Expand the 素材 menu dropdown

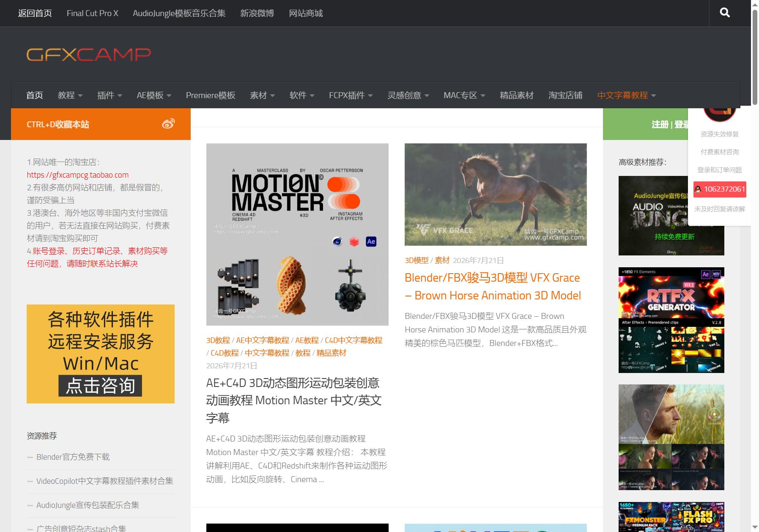pos(262,95)
